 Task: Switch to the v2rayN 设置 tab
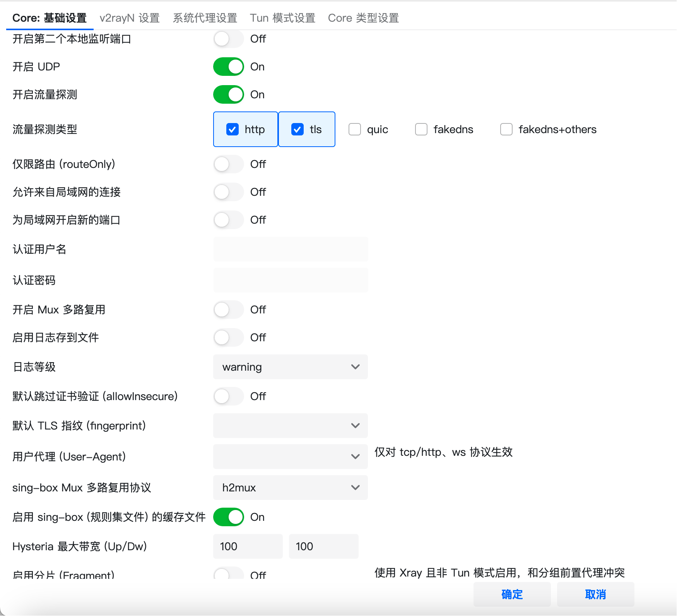pyautogui.click(x=130, y=18)
